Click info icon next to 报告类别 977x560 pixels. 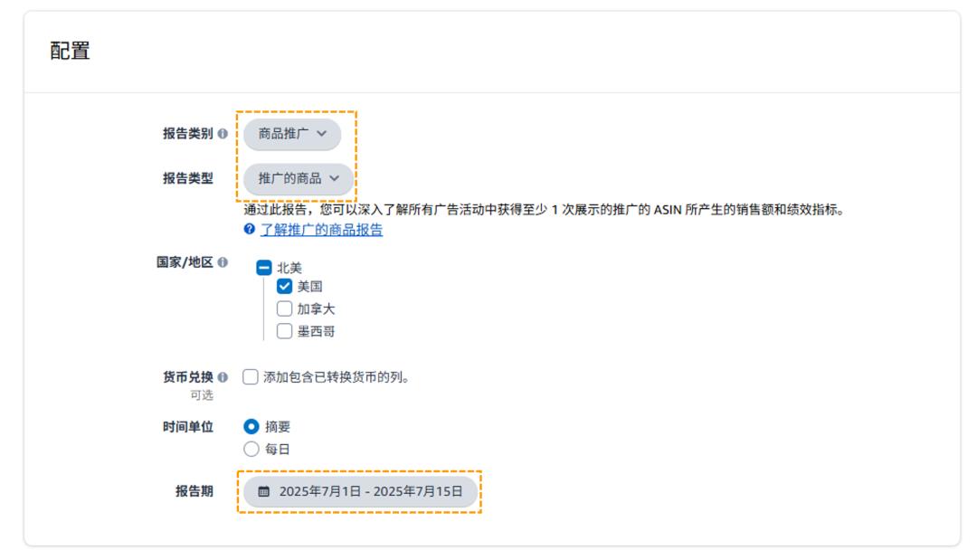tap(223, 134)
